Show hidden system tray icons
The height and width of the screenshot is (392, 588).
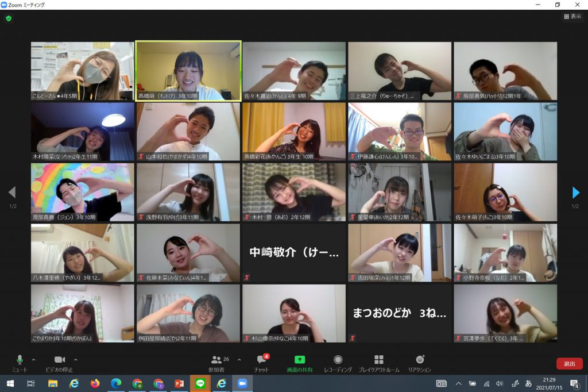click(458, 383)
